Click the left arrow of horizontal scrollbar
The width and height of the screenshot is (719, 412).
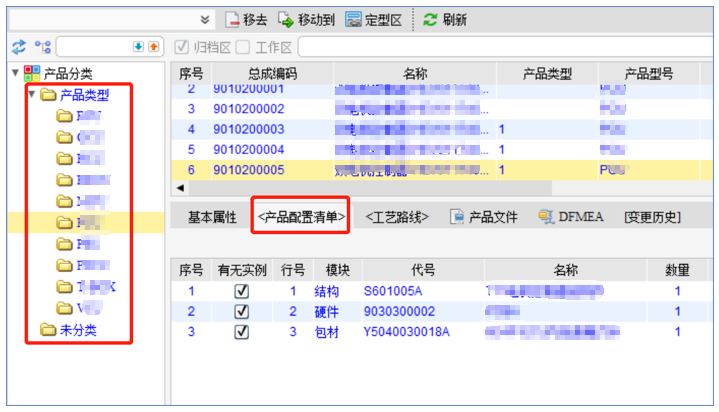[181, 187]
